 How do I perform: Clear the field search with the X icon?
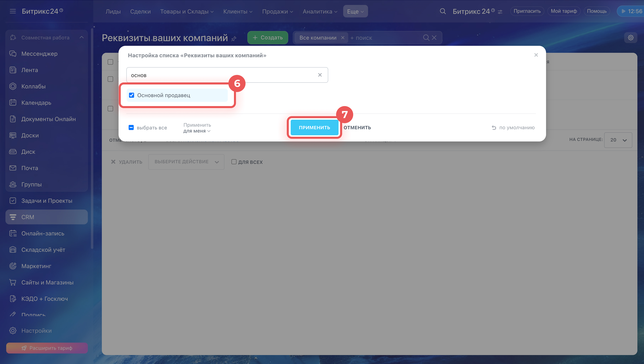pyautogui.click(x=320, y=75)
